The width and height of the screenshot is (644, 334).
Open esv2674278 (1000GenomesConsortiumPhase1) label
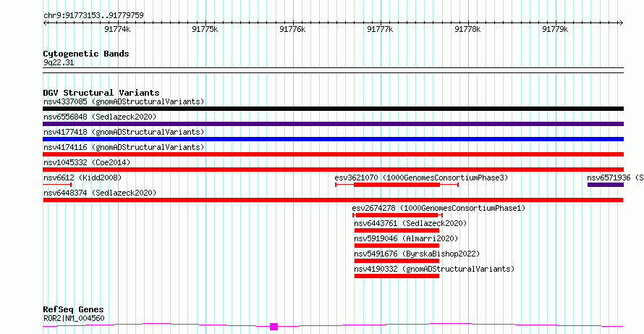438,208
